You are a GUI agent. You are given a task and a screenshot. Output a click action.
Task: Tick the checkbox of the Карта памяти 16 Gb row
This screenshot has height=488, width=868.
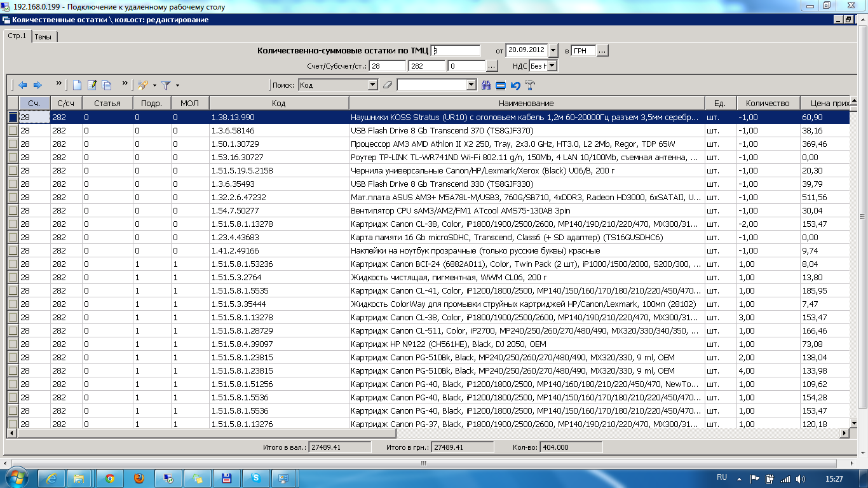point(13,237)
